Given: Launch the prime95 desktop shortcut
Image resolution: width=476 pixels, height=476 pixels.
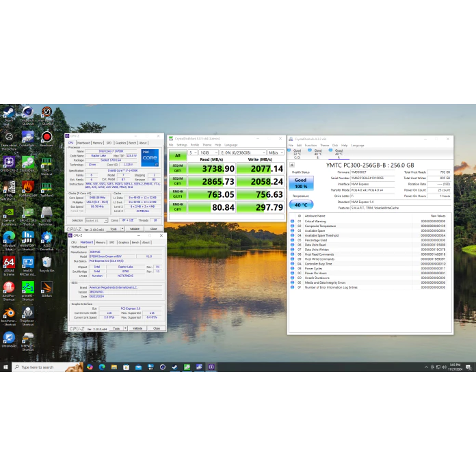Looking at the screenshot, I should [27, 291].
